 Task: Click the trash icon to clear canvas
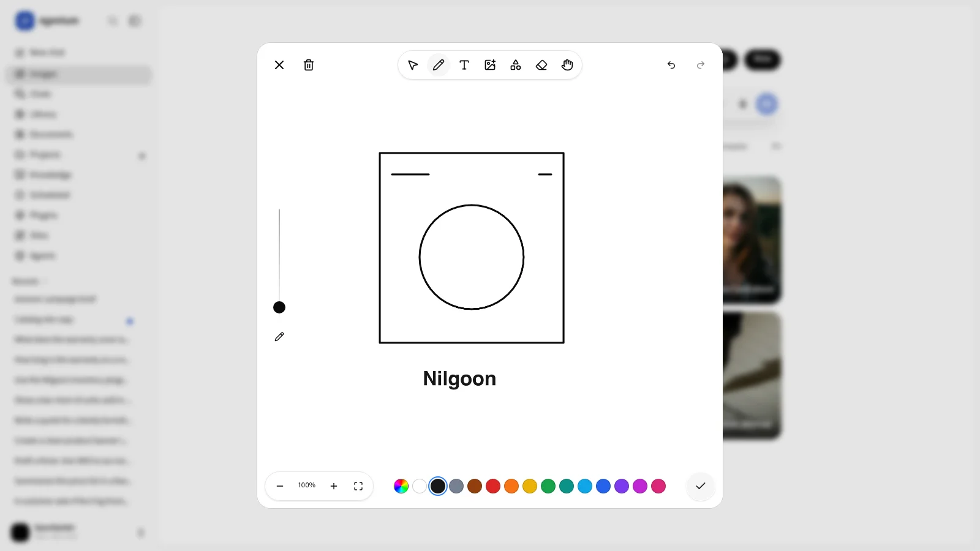[309, 65]
